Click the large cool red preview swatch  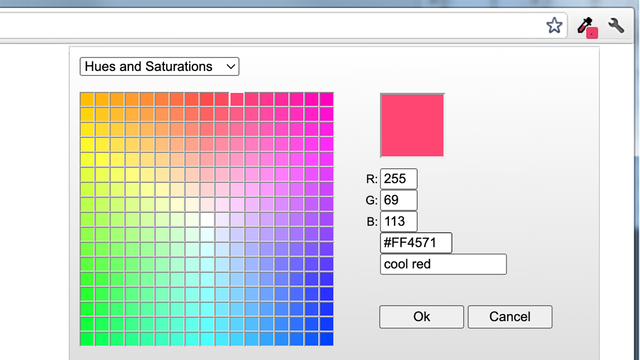tap(412, 125)
